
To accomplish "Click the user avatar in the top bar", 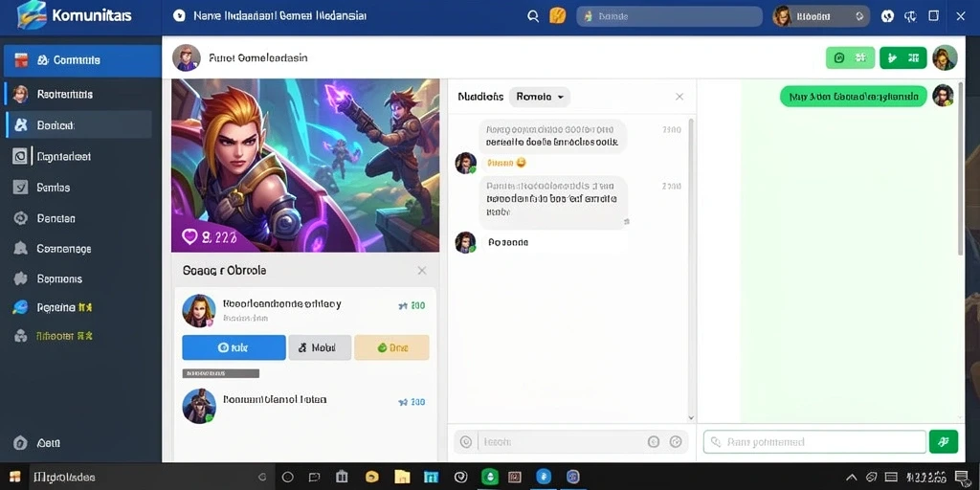I will pos(783,16).
